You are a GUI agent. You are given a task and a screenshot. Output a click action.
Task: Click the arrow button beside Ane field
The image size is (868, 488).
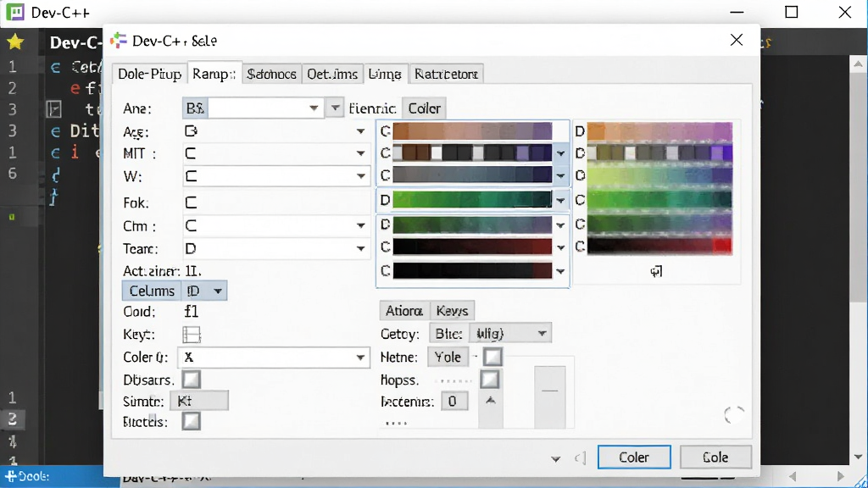point(335,108)
